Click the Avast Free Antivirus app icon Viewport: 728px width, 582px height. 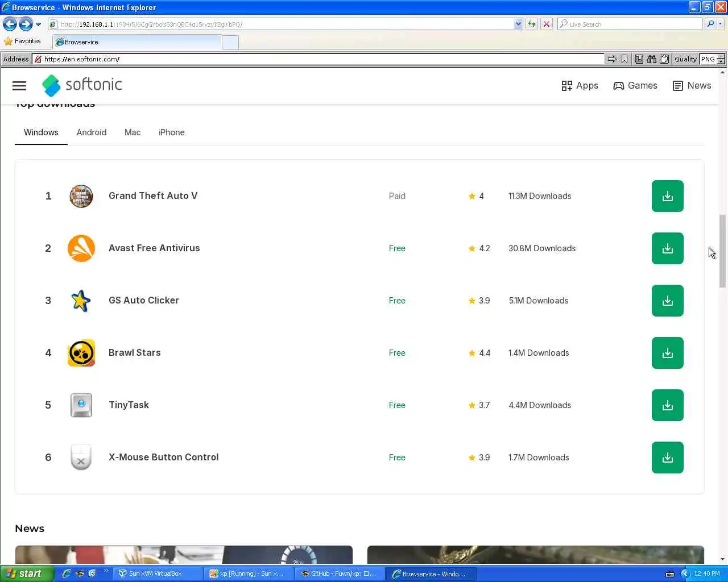pos(81,248)
